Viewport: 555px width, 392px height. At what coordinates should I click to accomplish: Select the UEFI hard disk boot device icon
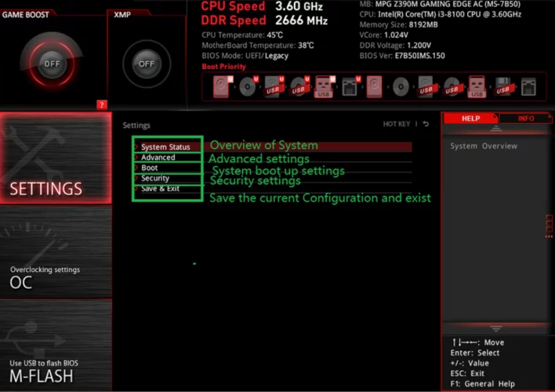(x=223, y=86)
